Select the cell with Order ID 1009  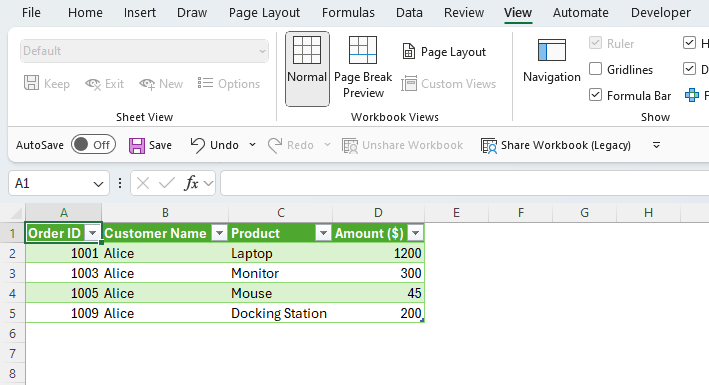pyautogui.click(x=64, y=313)
